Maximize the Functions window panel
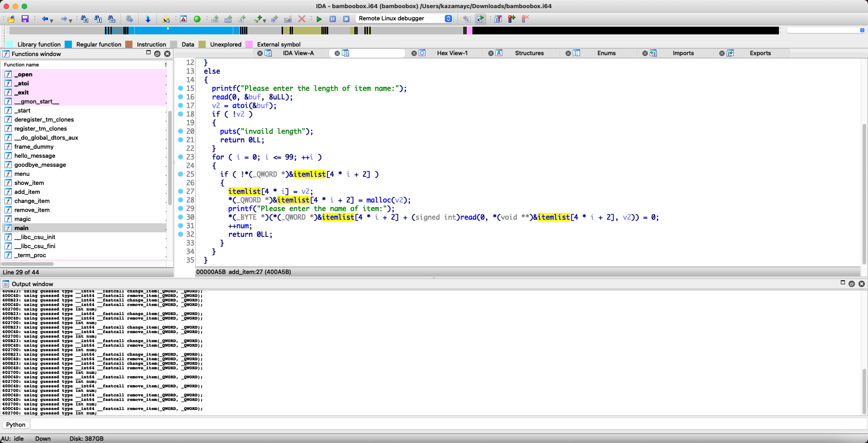This screenshot has height=443, width=868. tap(148, 53)
